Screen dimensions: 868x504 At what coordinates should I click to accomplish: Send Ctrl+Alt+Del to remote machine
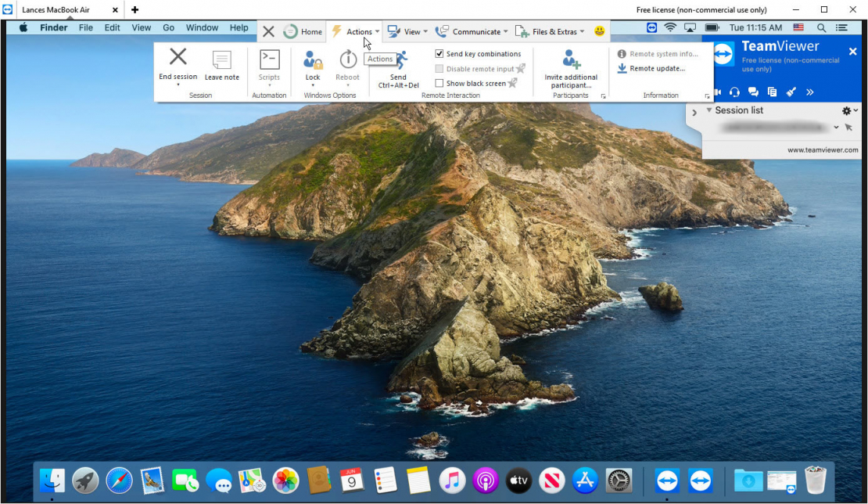[x=397, y=70]
